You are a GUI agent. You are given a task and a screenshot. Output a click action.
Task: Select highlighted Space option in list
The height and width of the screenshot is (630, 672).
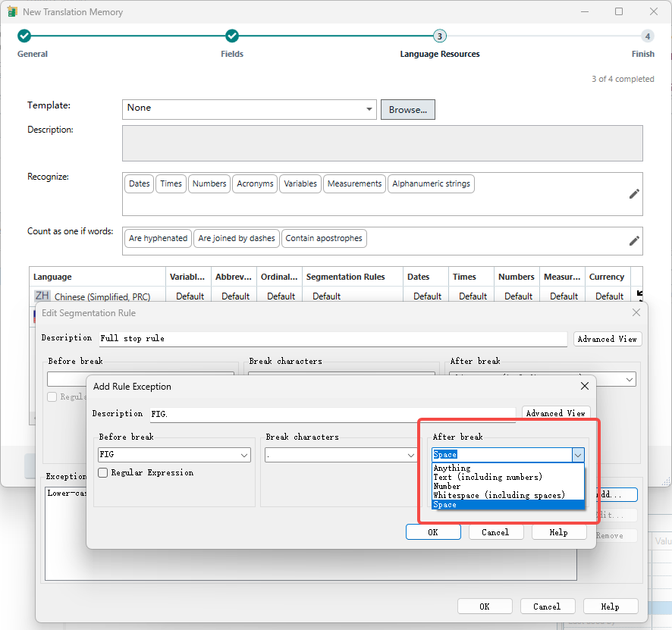(508, 504)
